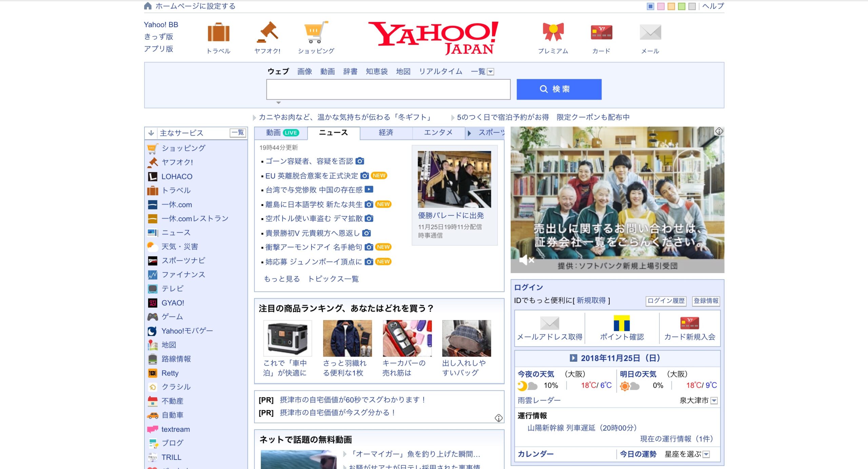Image resolution: width=868 pixels, height=469 pixels.
Task: Click the ゲーム controller icon in sidebar
Action: (153, 317)
